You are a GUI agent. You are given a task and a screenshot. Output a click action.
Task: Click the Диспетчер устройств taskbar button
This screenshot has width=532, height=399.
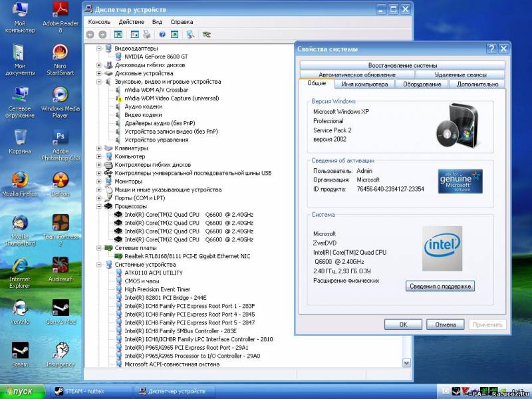click(174, 391)
